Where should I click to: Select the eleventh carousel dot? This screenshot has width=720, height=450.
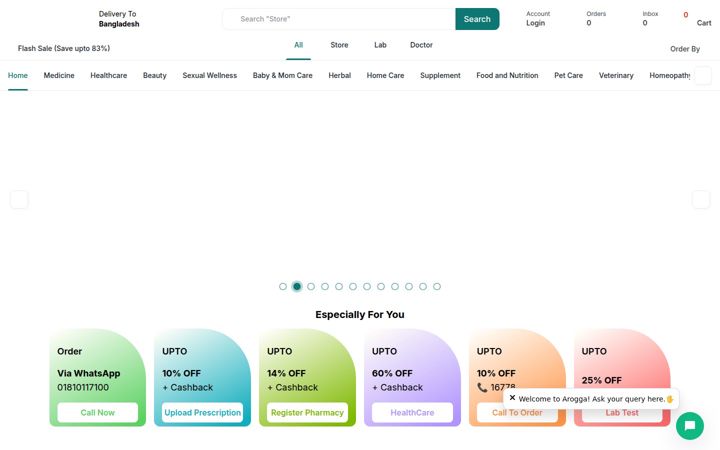[x=423, y=287]
